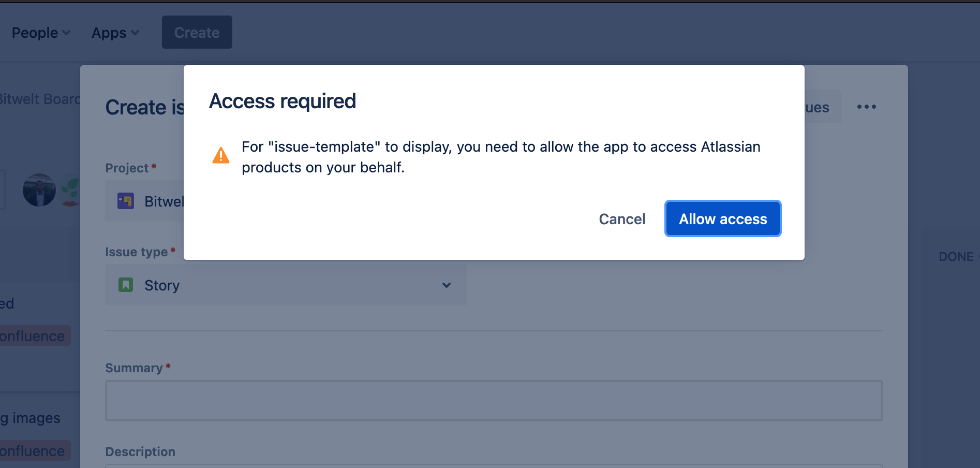Click inside the Summary input field
Image resolution: width=980 pixels, height=468 pixels.
tap(492, 400)
